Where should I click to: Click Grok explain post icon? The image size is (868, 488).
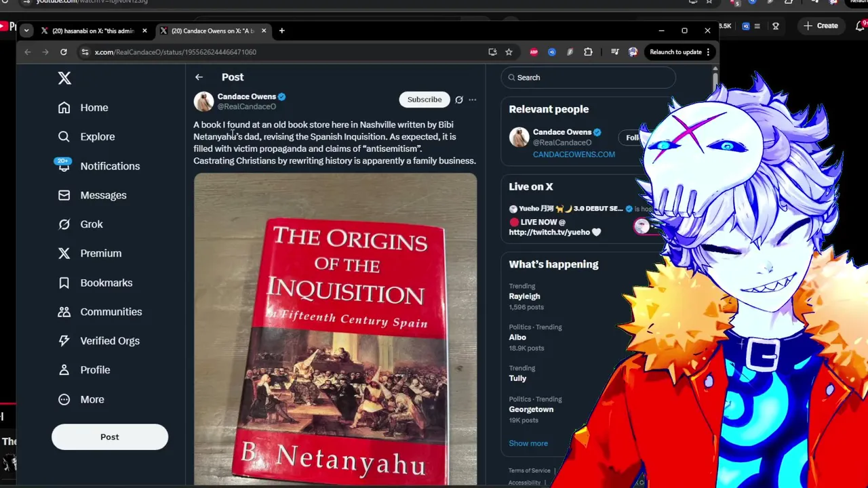(x=459, y=100)
